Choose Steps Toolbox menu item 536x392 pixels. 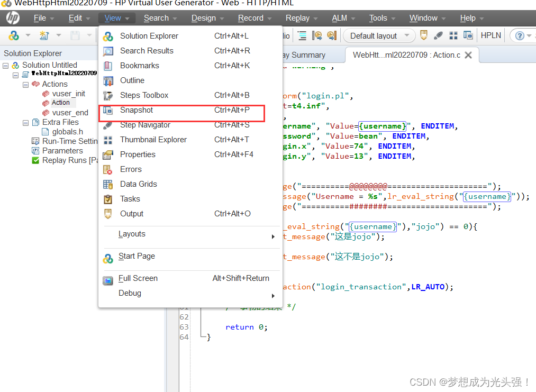pyautogui.click(x=190, y=95)
